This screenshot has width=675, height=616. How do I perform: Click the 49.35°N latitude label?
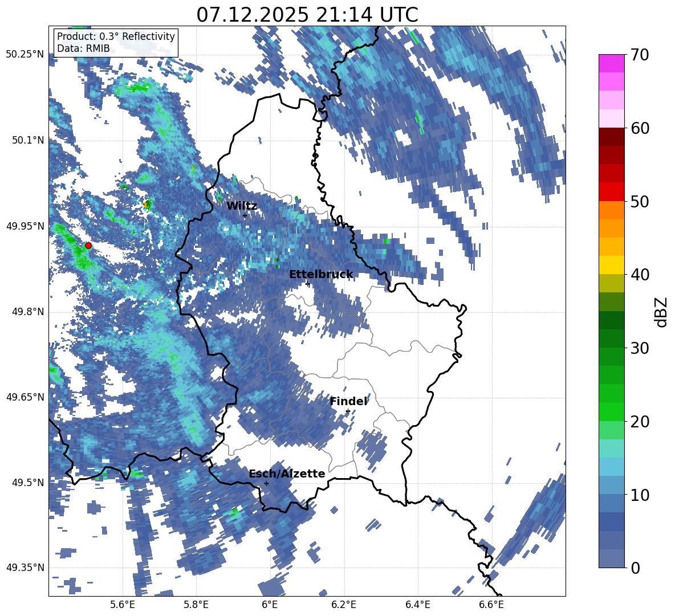point(25,568)
